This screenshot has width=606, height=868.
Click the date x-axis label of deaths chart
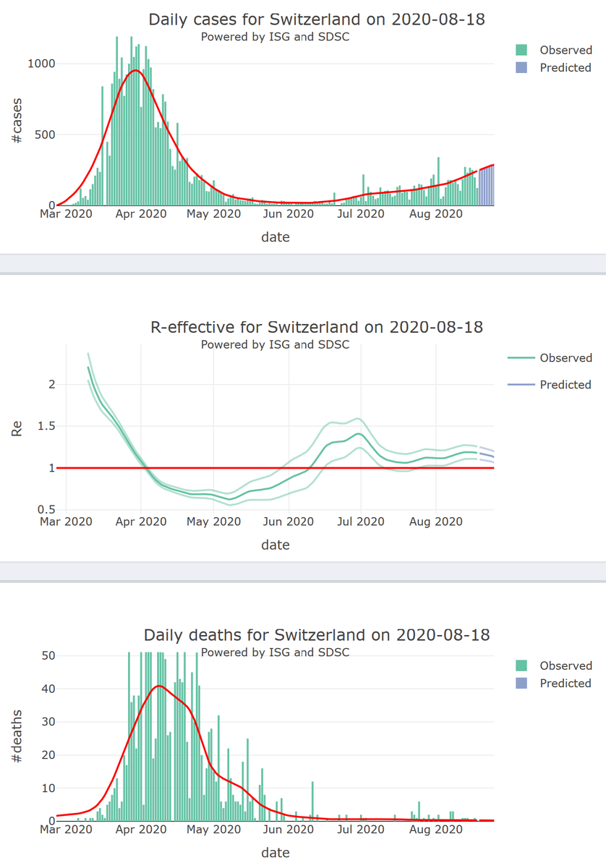276,853
